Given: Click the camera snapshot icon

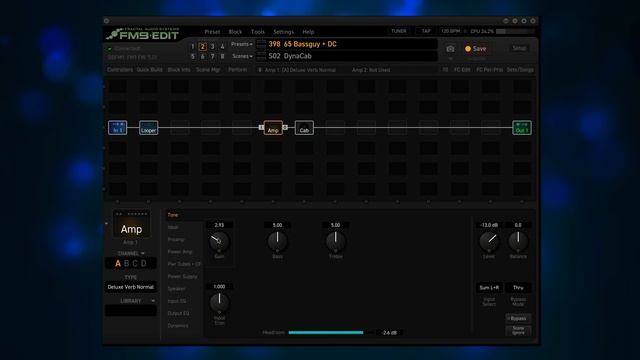Looking at the screenshot, I should coord(450,49).
